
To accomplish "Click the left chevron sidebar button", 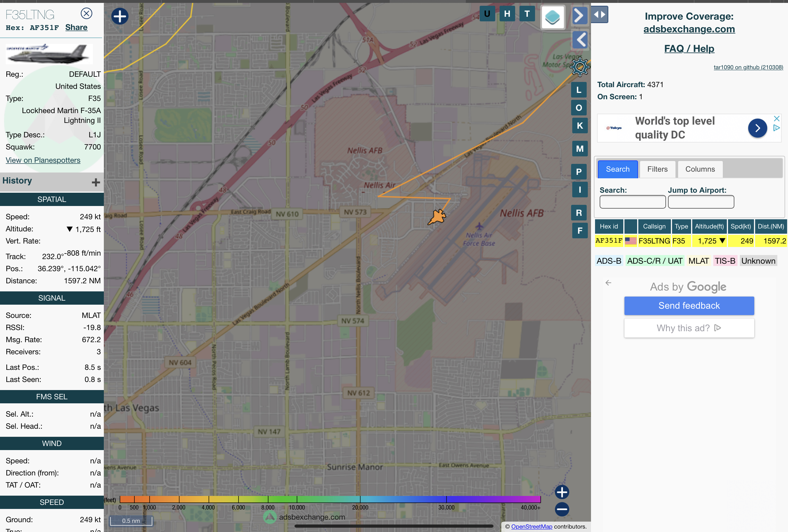I will [x=580, y=40].
